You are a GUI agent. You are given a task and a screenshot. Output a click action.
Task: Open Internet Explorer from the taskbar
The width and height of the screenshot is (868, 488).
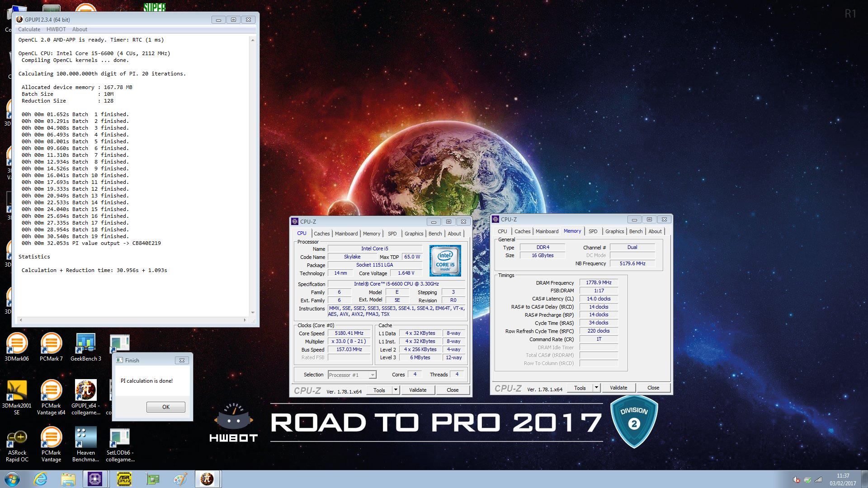(40, 479)
